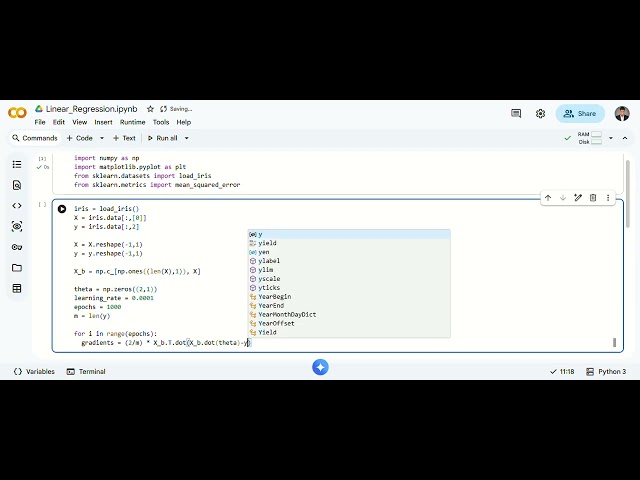Move cell down with arrow icon

pos(563,198)
